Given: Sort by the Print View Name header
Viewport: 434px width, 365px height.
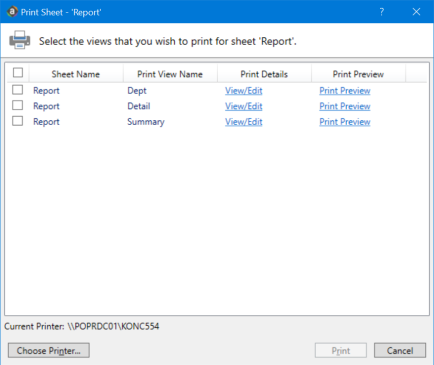Looking at the screenshot, I should coord(170,74).
